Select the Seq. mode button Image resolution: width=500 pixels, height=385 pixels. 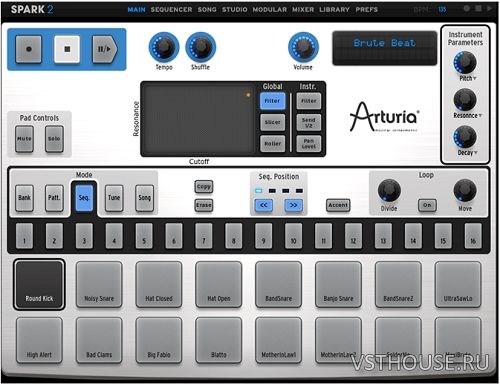(x=84, y=198)
